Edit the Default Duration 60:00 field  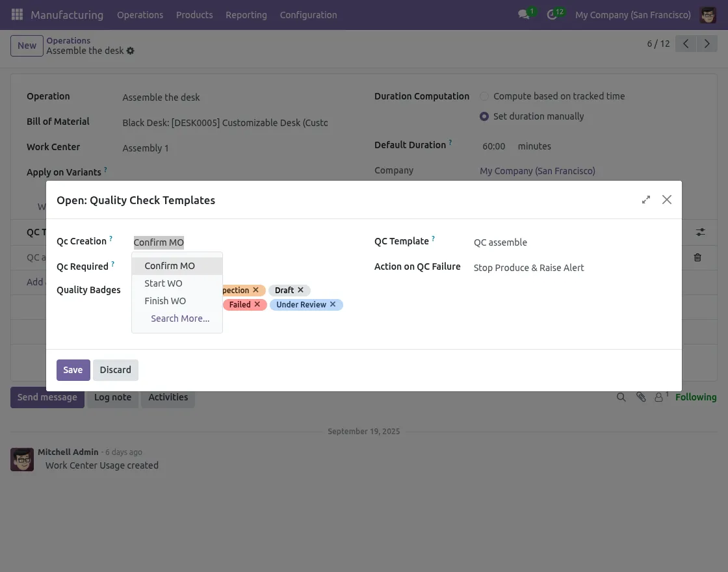tap(493, 146)
